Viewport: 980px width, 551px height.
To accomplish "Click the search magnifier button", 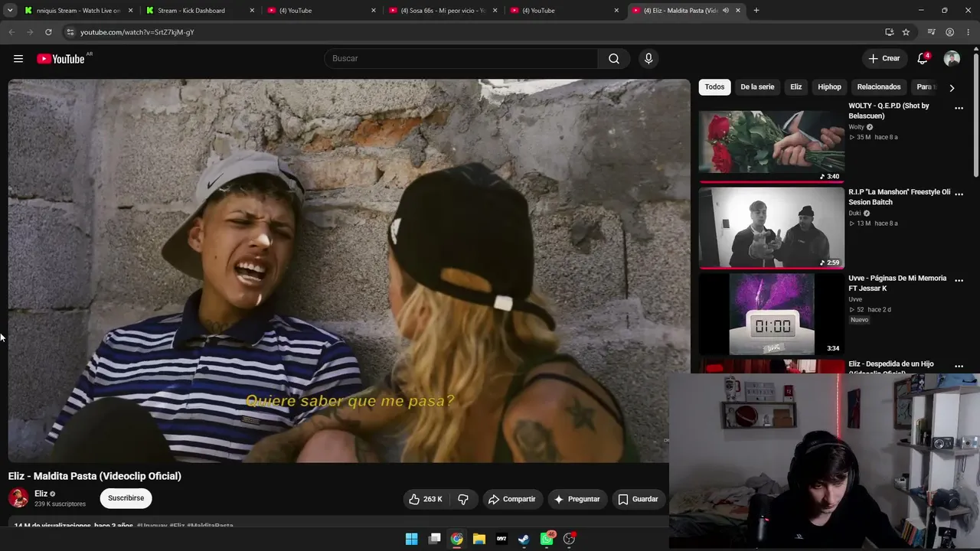I will (x=614, y=59).
